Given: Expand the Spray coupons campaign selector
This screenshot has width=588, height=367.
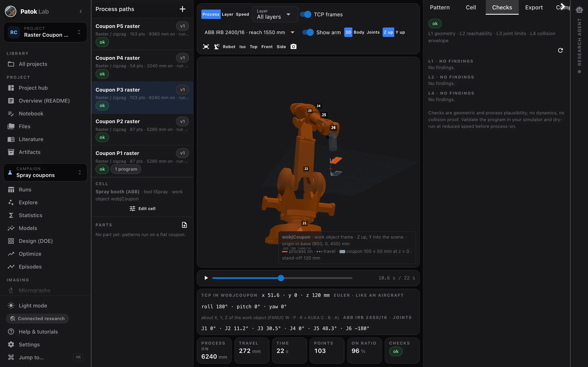Looking at the screenshot, I should coord(45,172).
